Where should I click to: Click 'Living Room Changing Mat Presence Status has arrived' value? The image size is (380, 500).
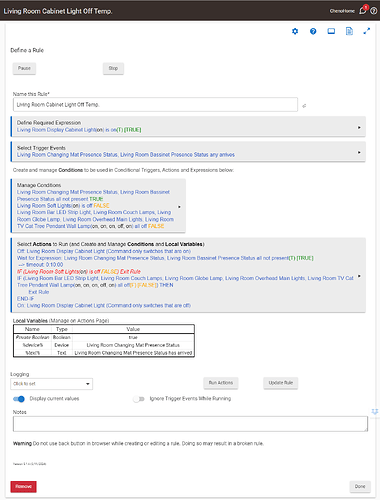[x=133, y=353]
